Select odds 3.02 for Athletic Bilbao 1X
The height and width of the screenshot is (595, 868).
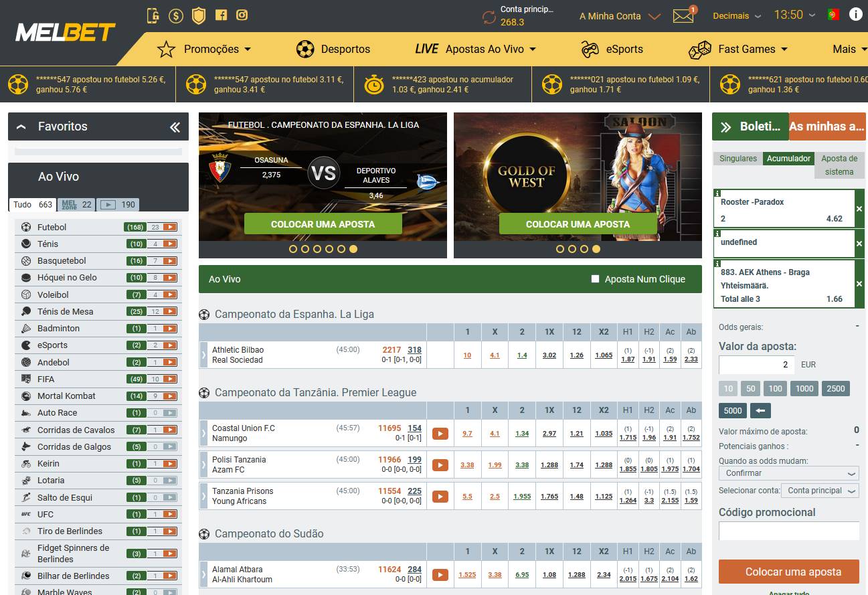coord(549,355)
